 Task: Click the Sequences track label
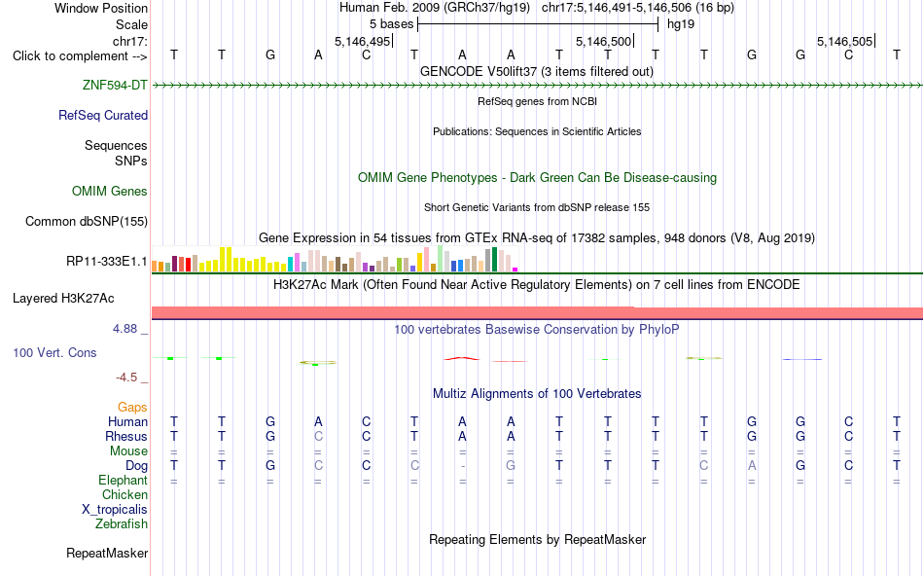(x=116, y=145)
